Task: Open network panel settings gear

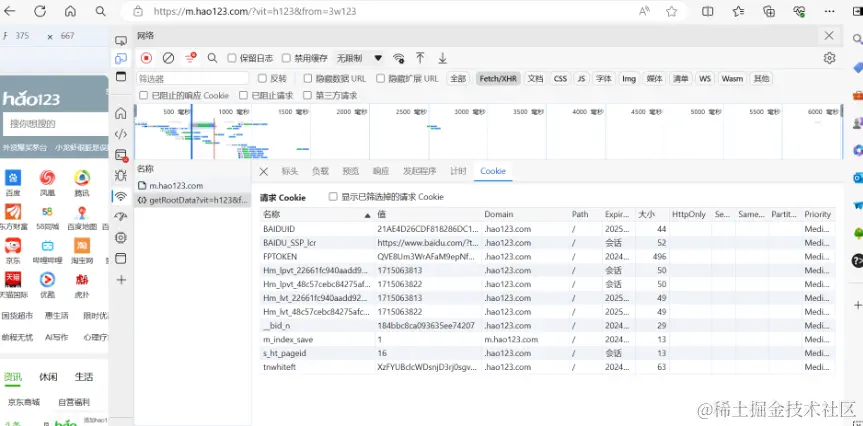Action: pos(829,58)
